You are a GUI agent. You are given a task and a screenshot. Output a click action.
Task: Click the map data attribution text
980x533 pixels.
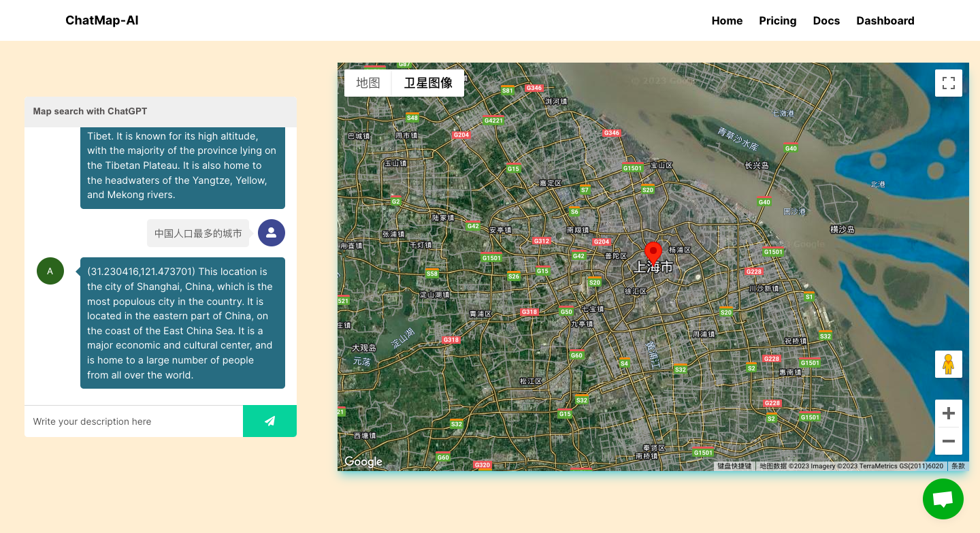click(x=851, y=466)
